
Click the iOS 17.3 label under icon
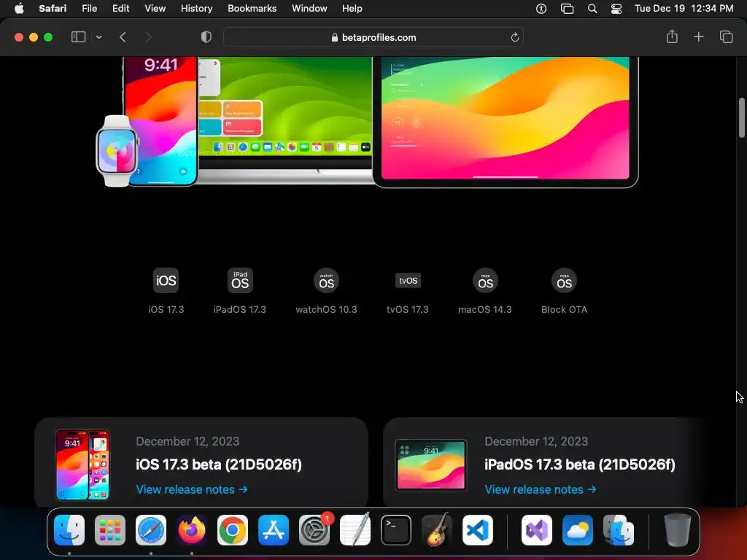coord(166,309)
